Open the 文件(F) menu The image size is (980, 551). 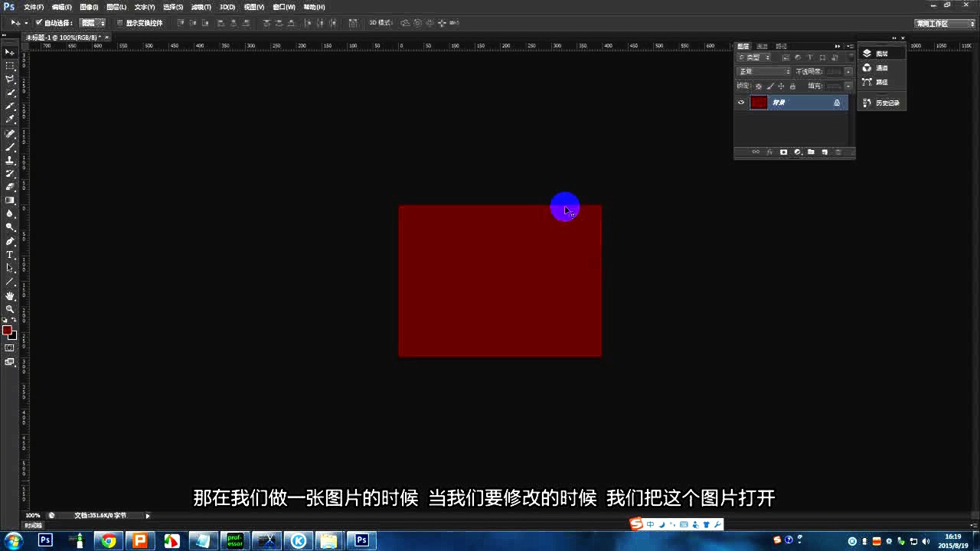click(34, 7)
